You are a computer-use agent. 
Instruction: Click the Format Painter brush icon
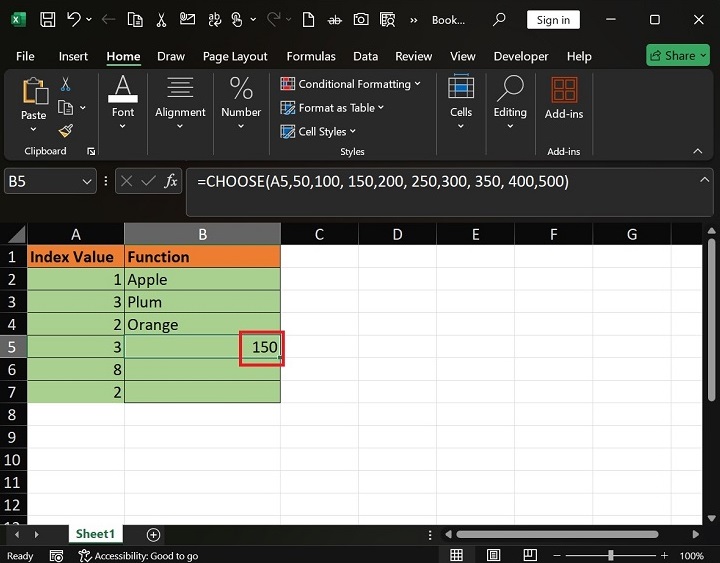click(66, 130)
